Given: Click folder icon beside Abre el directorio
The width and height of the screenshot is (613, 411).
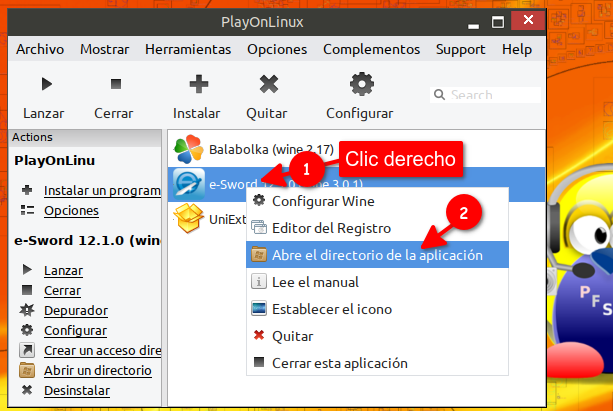Looking at the screenshot, I should coord(259,255).
